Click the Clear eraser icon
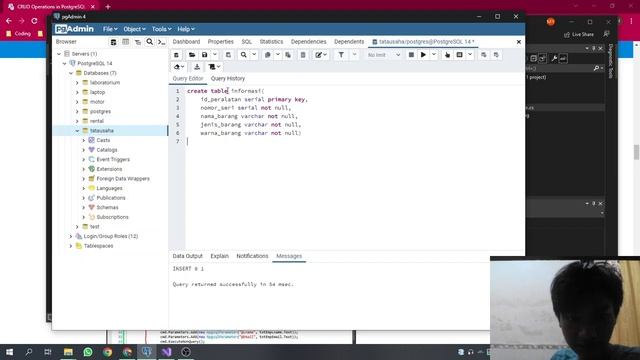This screenshot has width=640, height=360. point(177,67)
